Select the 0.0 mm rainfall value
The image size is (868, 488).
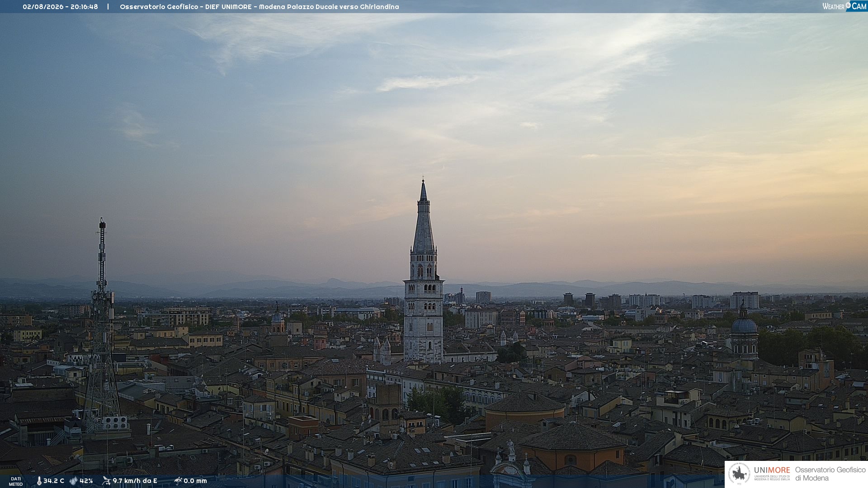coord(195,481)
